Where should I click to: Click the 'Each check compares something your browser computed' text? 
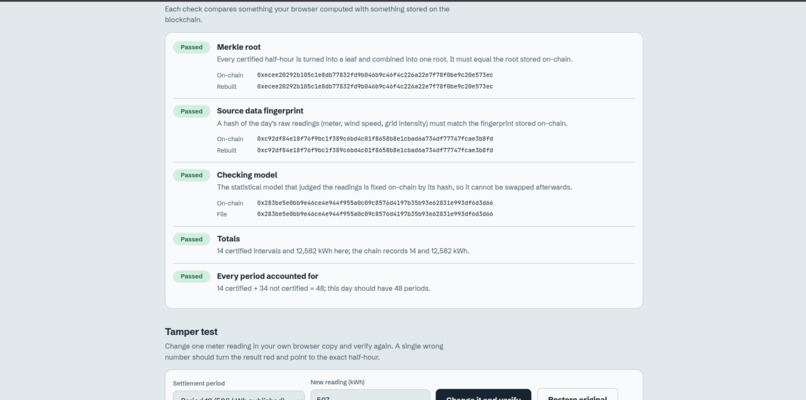(x=307, y=14)
